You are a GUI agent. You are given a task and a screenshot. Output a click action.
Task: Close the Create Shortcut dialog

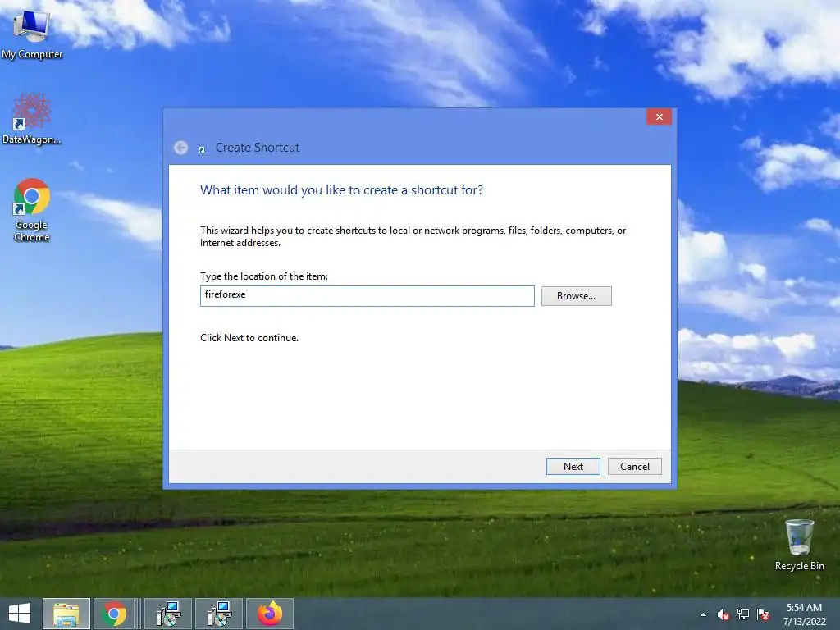(x=659, y=116)
